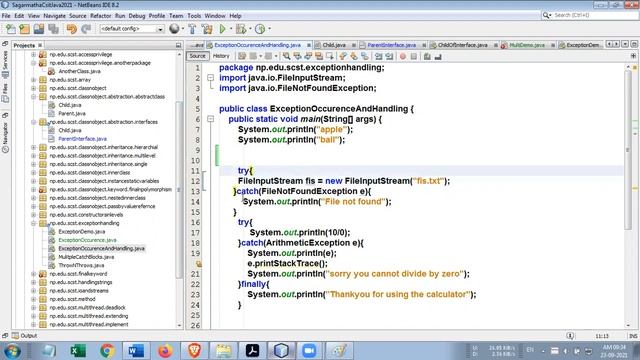This screenshot has width=640, height=360.
Task: Click the Debug Project toolbar icon
Action: [241, 29]
